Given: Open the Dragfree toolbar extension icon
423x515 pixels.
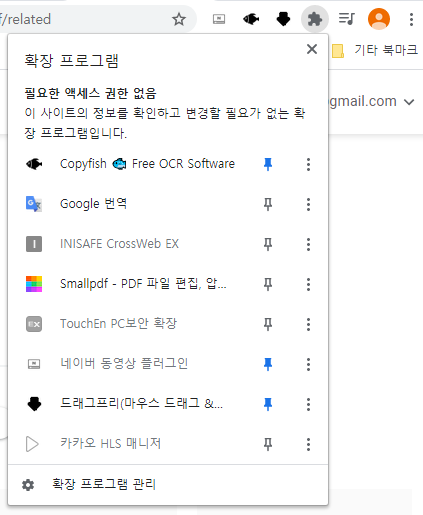Looking at the screenshot, I should pyautogui.click(x=283, y=19).
